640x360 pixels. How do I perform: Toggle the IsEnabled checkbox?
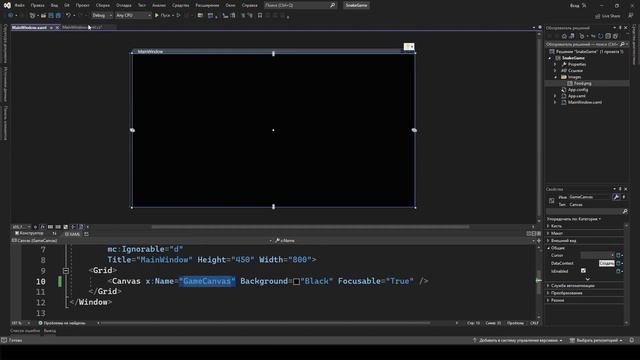tap(583, 271)
